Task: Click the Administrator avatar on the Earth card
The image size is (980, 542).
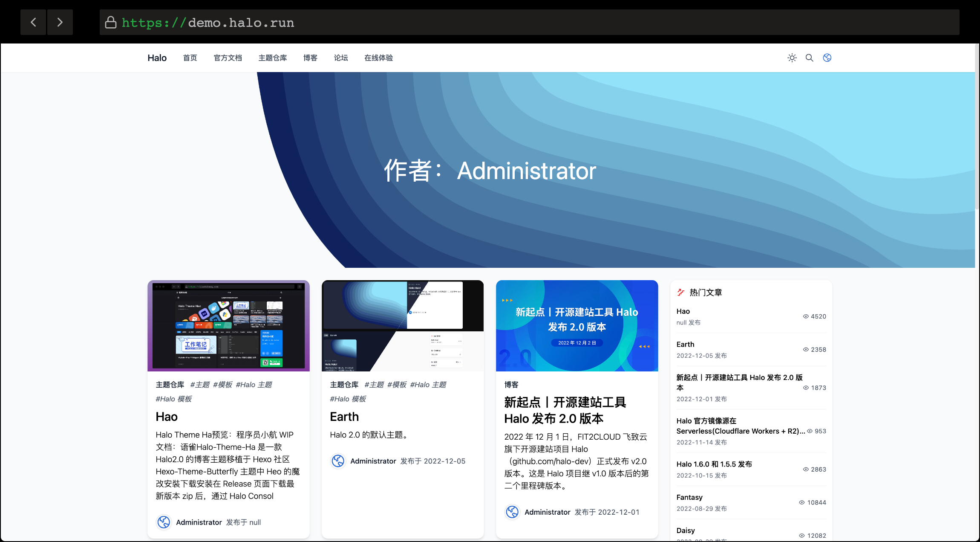Action: click(338, 461)
